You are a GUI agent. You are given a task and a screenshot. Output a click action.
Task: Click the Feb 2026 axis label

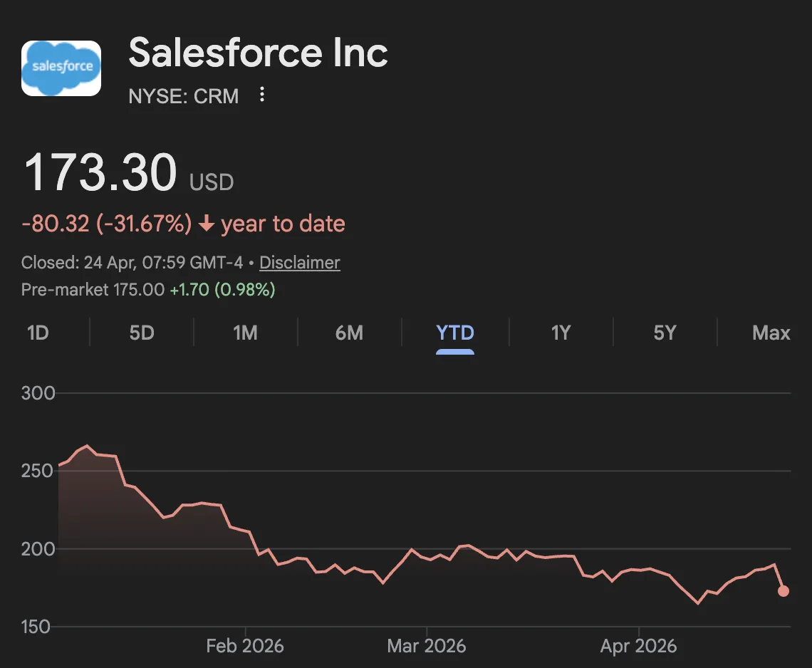pos(245,647)
